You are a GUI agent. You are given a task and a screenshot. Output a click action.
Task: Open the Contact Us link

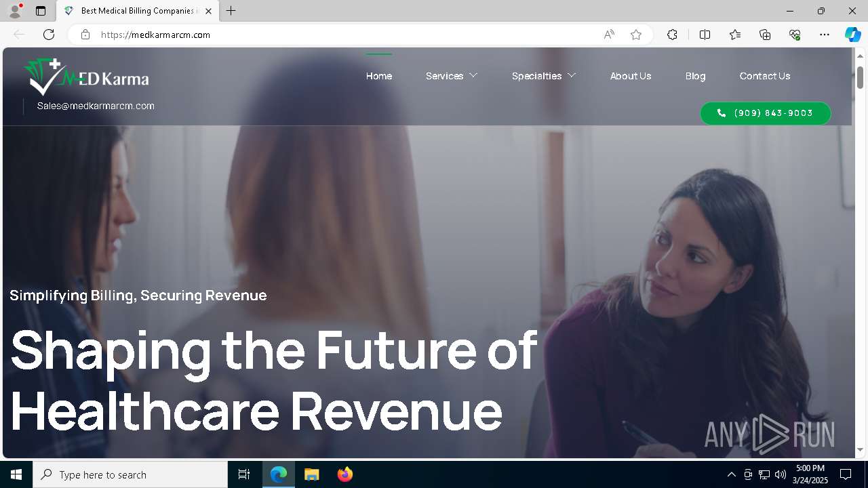click(765, 76)
